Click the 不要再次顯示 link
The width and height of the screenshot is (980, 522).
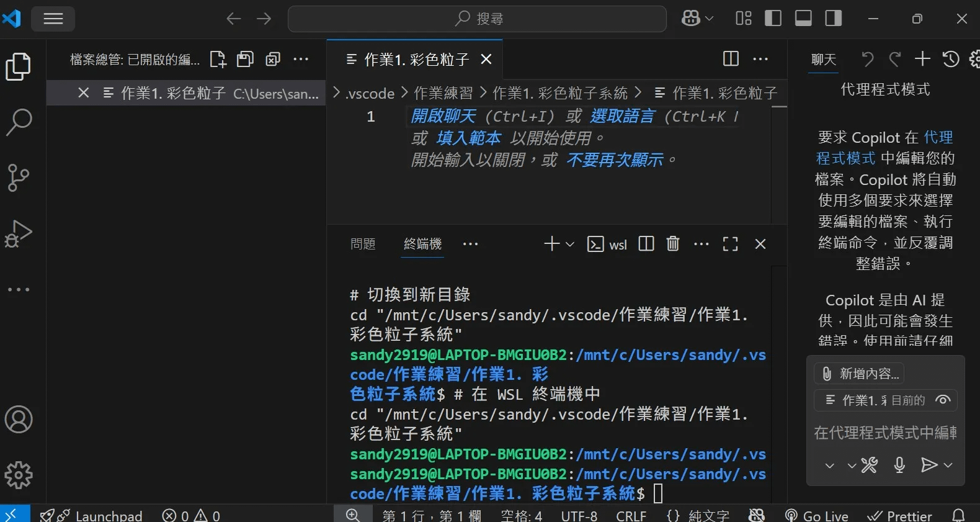tap(614, 160)
